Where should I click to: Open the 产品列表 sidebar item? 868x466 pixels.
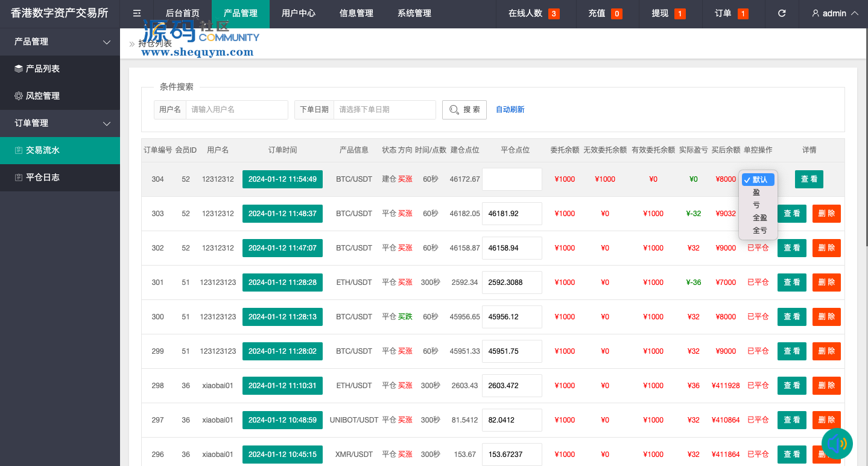[x=60, y=69]
